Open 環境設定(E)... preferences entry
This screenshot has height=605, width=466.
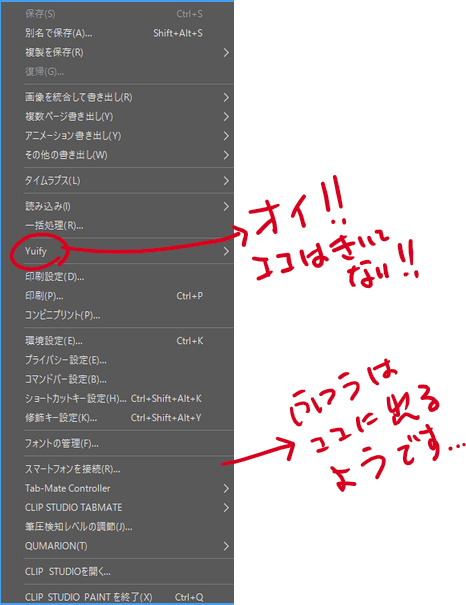coord(117,341)
